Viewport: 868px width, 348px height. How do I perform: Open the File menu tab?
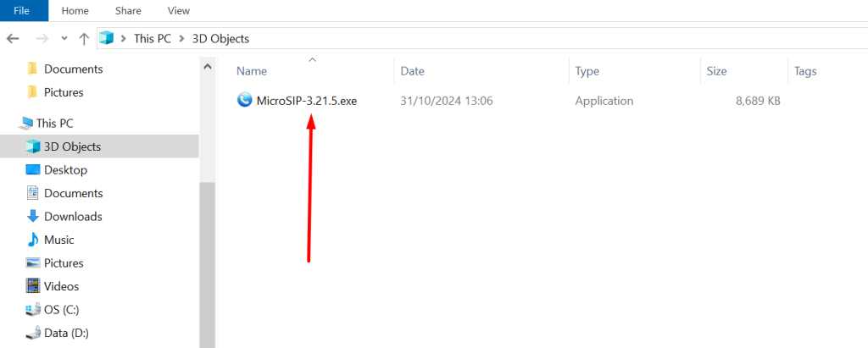point(22,11)
